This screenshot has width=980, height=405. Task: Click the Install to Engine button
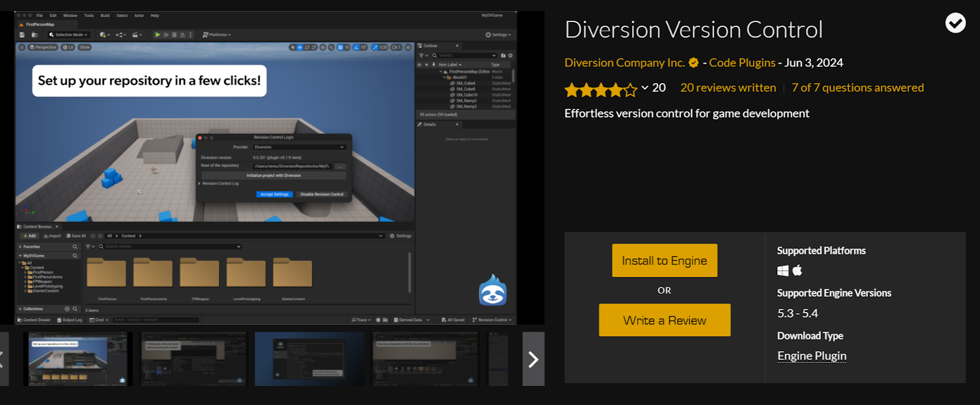tap(665, 261)
